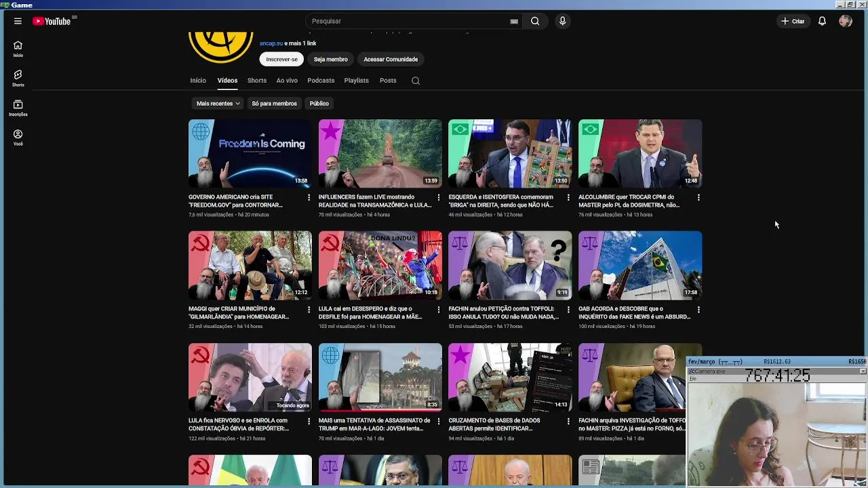The width and height of the screenshot is (868, 488).
Task: Click the 767:41:25 timer display
Action: pyautogui.click(x=777, y=375)
